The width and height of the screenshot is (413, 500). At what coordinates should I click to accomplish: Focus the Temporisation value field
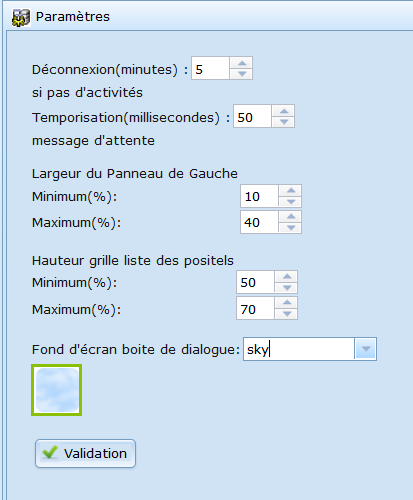(252, 116)
